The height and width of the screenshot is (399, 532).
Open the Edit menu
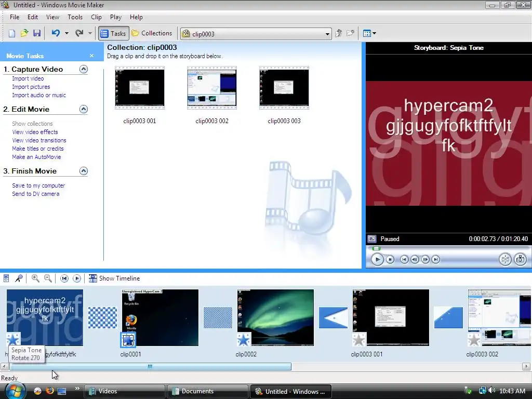click(33, 17)
